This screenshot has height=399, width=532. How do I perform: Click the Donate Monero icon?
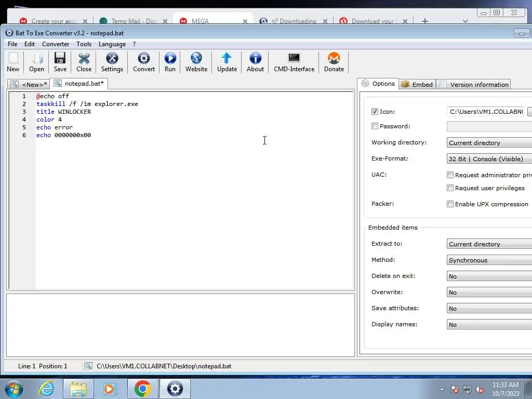[334, 62]
